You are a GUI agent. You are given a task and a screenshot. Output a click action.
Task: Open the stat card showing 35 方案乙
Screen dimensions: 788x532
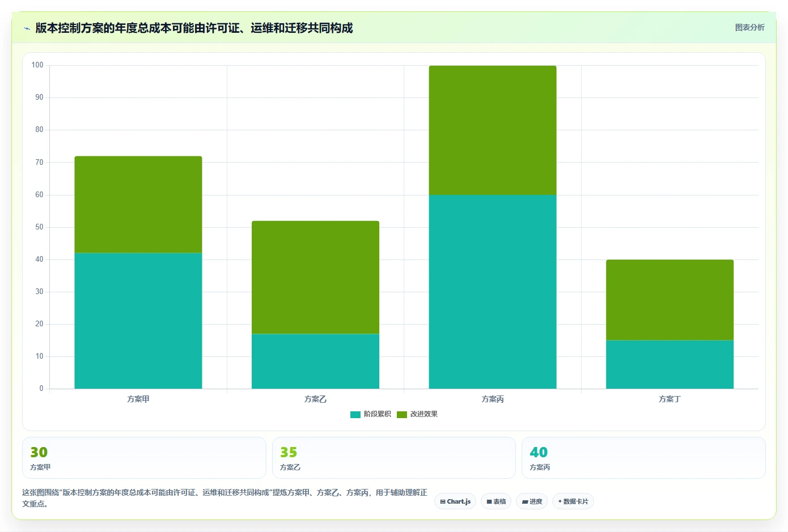click(x=394, y=458)
